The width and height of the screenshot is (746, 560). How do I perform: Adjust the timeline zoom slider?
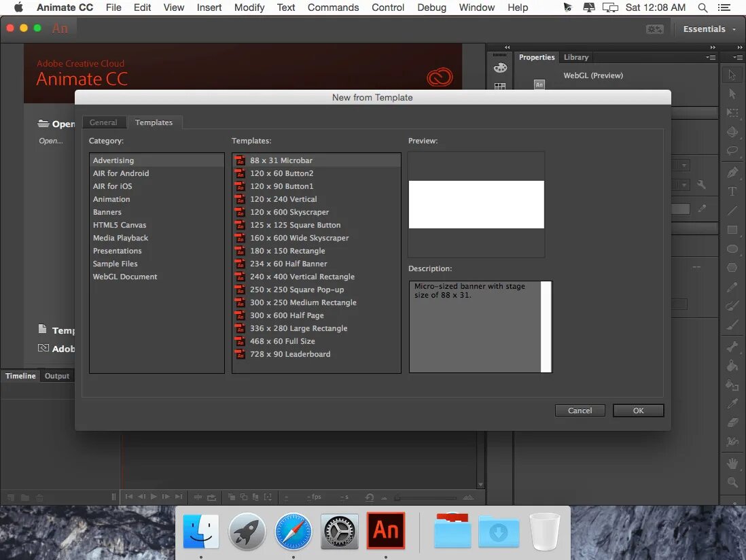426,497
